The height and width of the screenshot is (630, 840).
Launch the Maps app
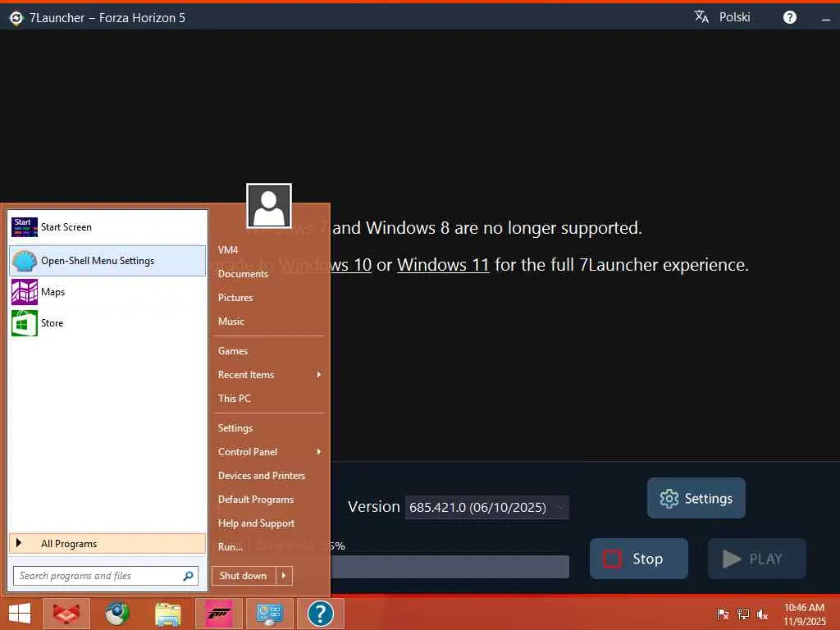[107, 292]
